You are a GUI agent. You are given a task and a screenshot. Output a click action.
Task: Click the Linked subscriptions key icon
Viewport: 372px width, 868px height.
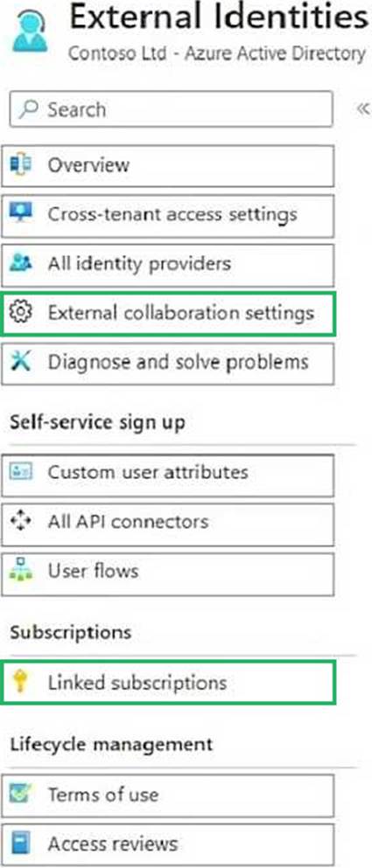21,682
